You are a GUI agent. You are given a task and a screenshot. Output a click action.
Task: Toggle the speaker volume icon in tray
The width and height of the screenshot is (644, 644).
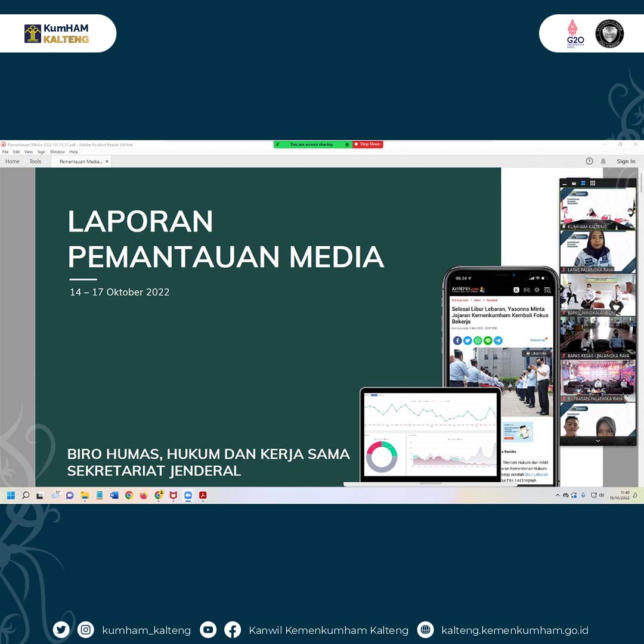[601, 495]
